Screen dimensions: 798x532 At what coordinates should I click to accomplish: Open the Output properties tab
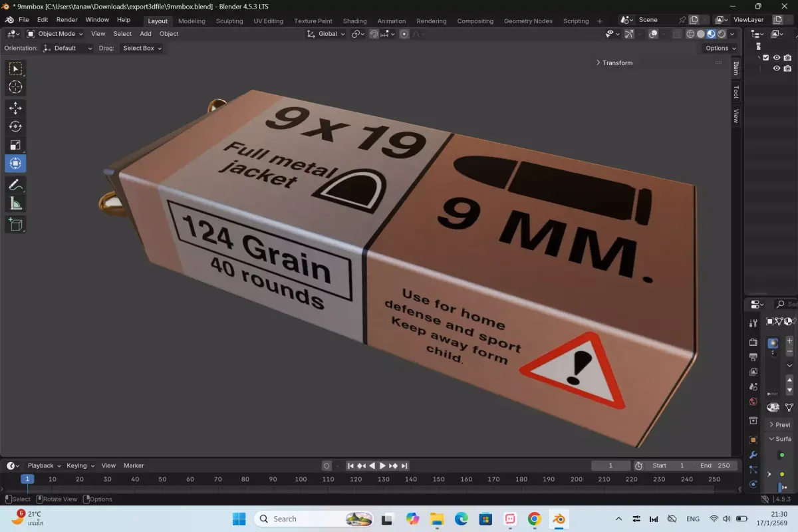click(x=753, y=357)
